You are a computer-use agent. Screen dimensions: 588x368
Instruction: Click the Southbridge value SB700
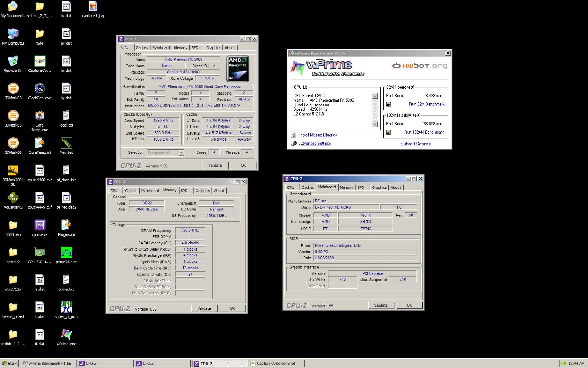point(365,222)
